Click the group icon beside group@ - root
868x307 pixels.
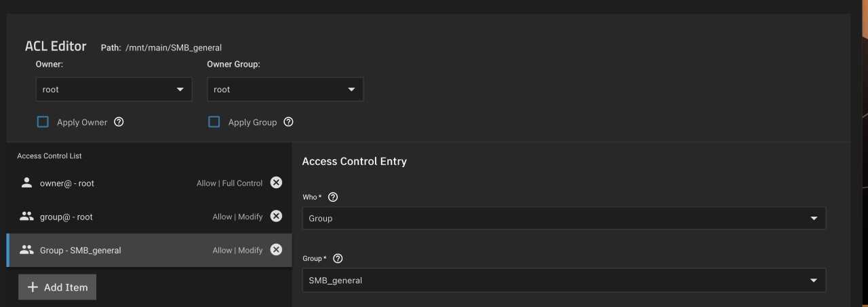(x=26, y=217)
